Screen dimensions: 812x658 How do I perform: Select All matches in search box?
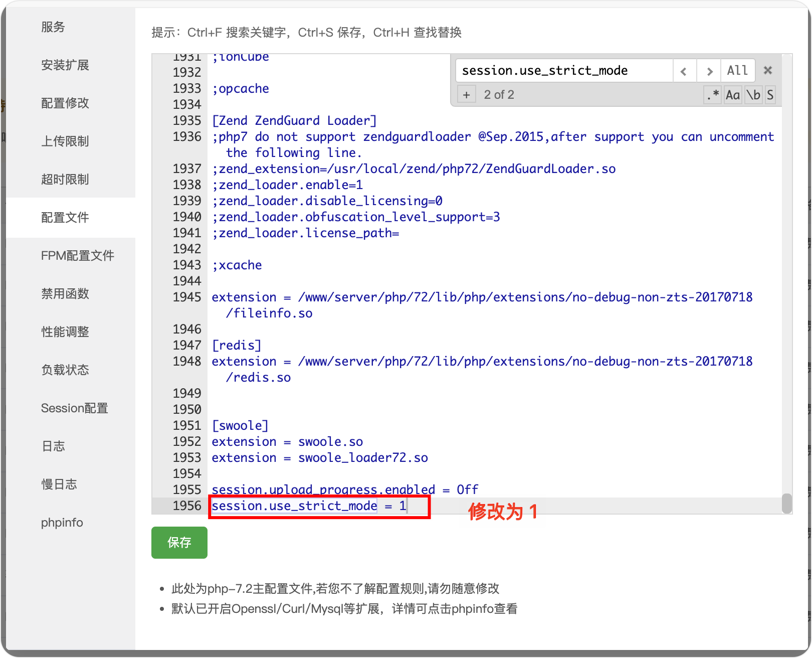tap(737, 71)
